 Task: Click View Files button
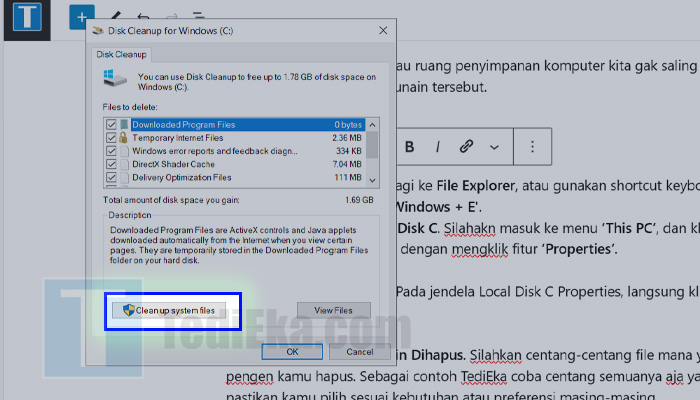333,310
